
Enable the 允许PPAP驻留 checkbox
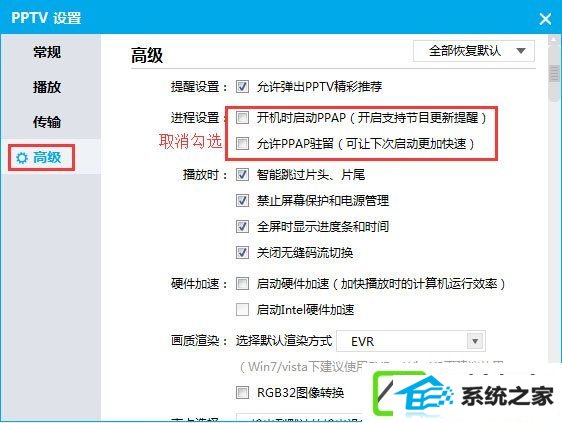242,143
